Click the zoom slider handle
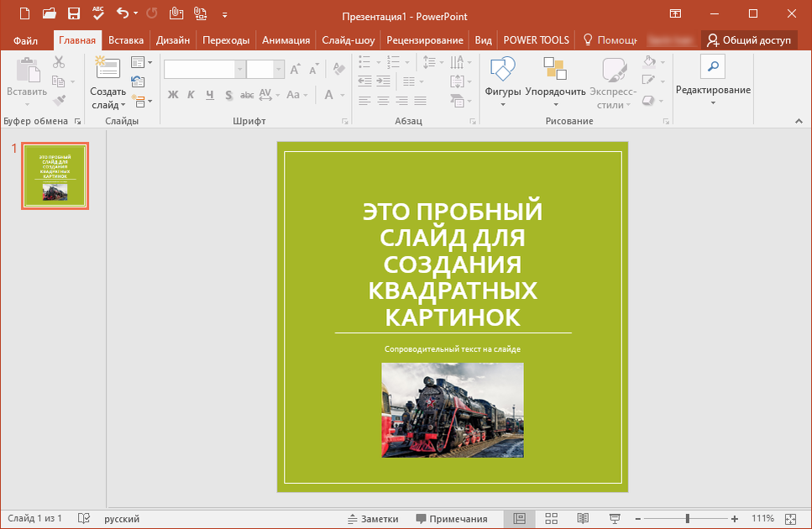Viewport: 812px width, 529px height. (x=687, y=519)
